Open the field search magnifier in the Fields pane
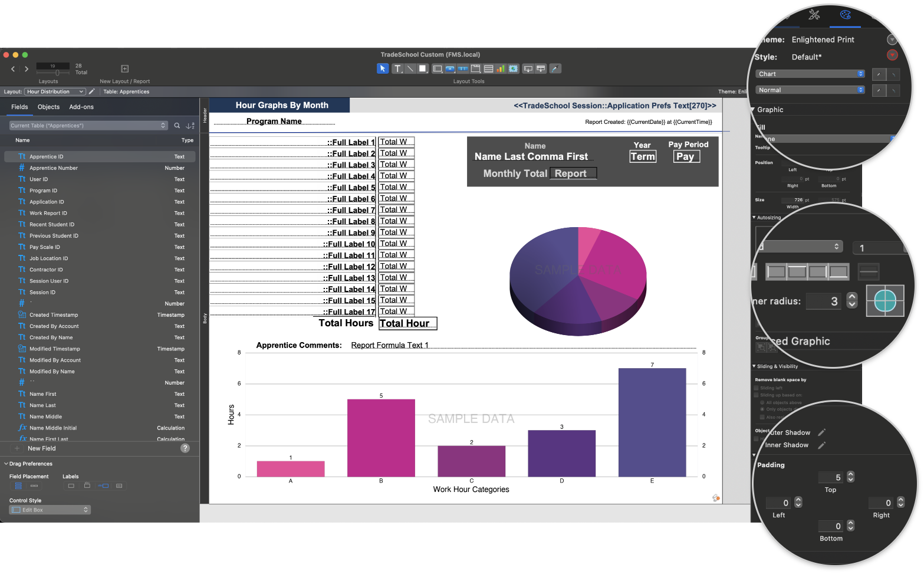 coord(177,126)
